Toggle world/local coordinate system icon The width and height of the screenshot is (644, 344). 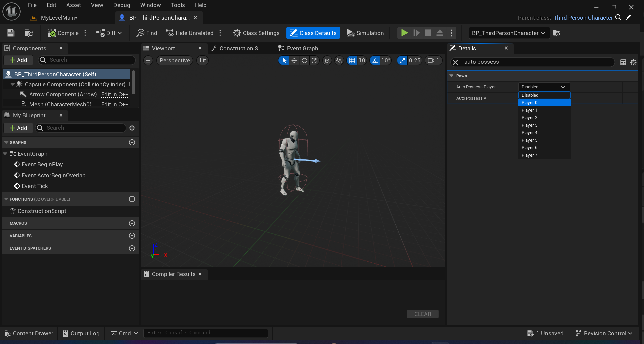click(327, 60)
